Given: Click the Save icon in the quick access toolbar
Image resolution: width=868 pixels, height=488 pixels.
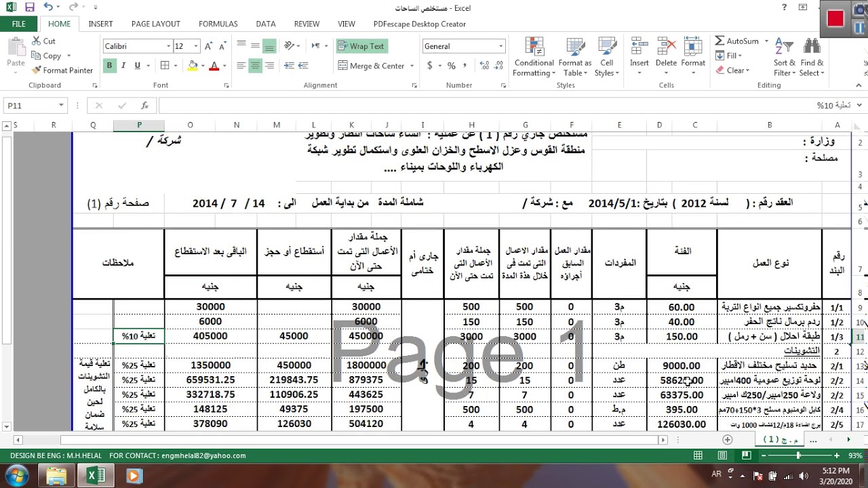Looking at the screenshot, I should pyautogui.click(x=29, y=7).
